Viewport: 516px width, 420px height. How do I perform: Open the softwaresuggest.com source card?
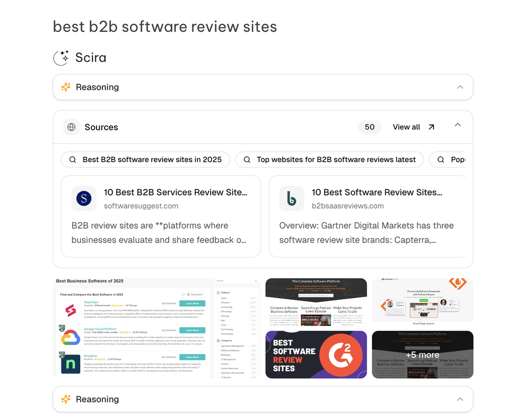[x=161, y=216]
